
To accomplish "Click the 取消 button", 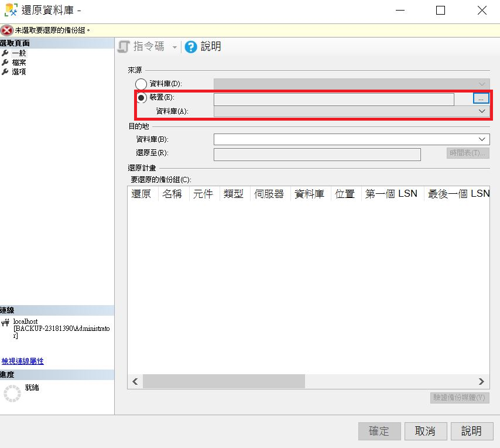I will point(426,431).
